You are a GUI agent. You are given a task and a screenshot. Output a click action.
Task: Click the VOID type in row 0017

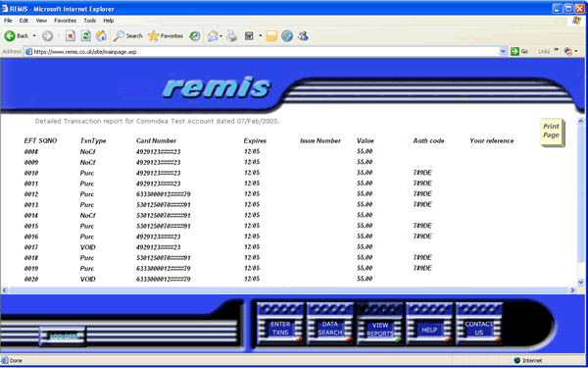[88, 247]
